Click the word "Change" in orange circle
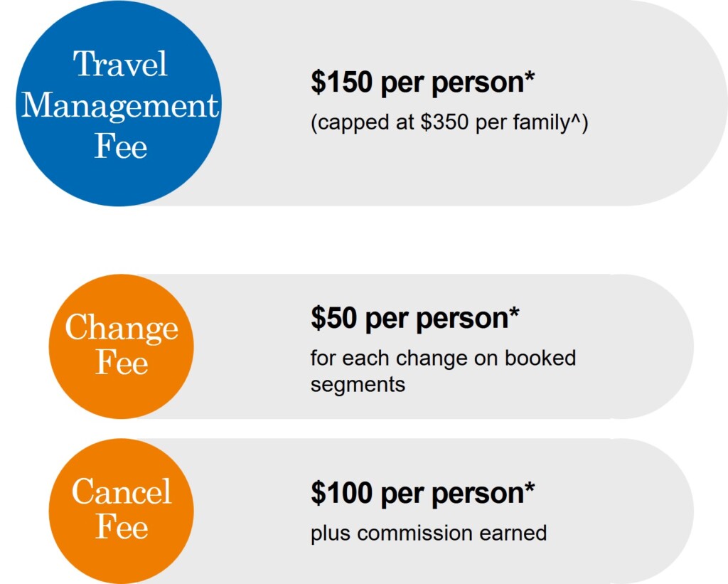 (x=122, y=328)
